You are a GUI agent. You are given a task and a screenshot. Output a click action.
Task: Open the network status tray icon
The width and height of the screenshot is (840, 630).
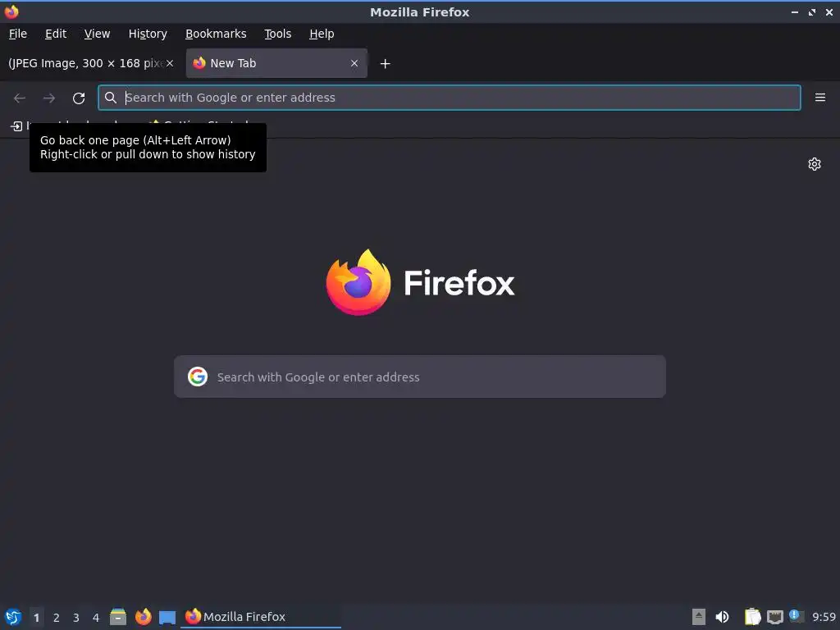774,617
